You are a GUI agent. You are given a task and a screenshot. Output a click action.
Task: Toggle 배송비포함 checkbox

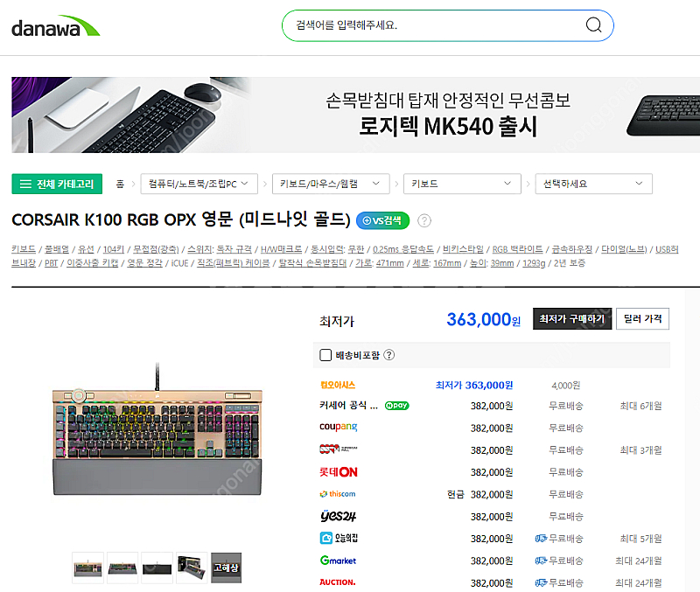point(325,355)
